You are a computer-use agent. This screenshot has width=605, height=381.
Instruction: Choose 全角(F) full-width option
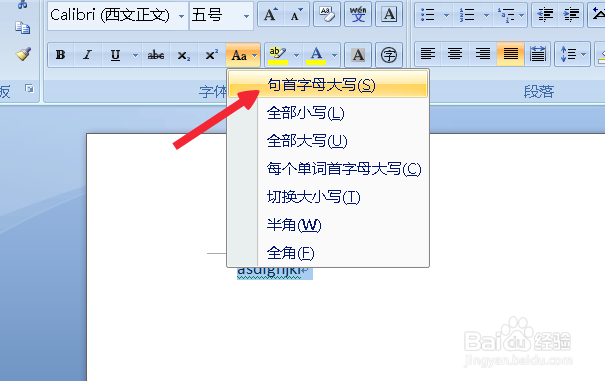[x=328, y=253]
